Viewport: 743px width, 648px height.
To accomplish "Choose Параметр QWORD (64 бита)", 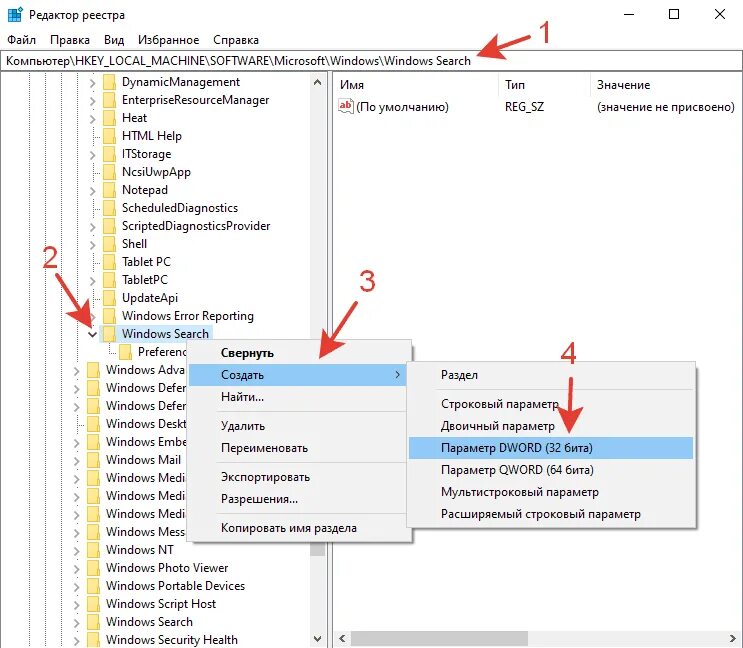I will coord(551,470).
